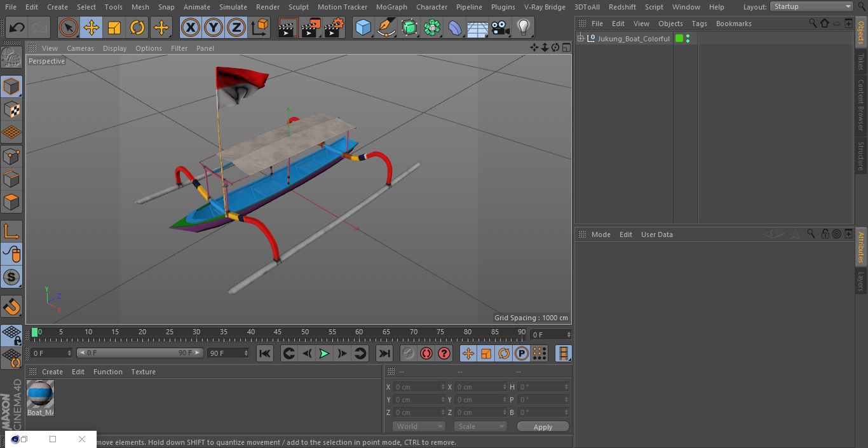The width and height of the screenshot is (868, 448).
Task: Toggle autokeying button
Action: pyautogui.click(x=426, y=353)
